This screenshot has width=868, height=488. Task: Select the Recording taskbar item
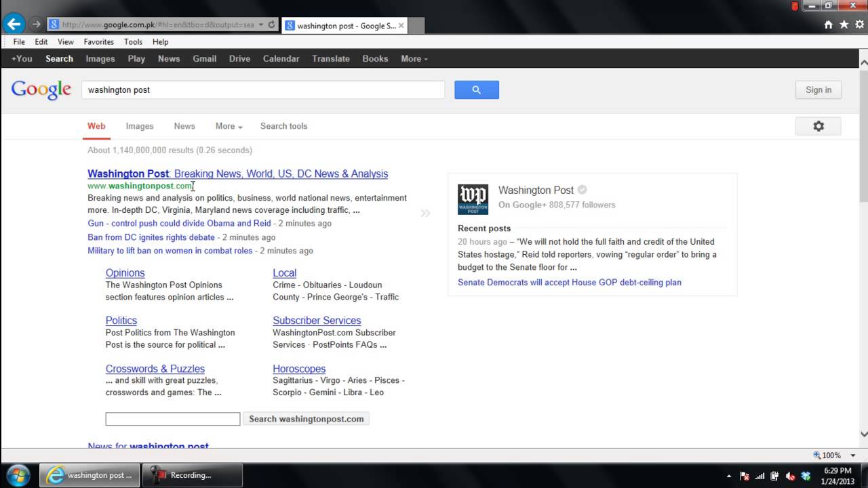click(192, 475)
